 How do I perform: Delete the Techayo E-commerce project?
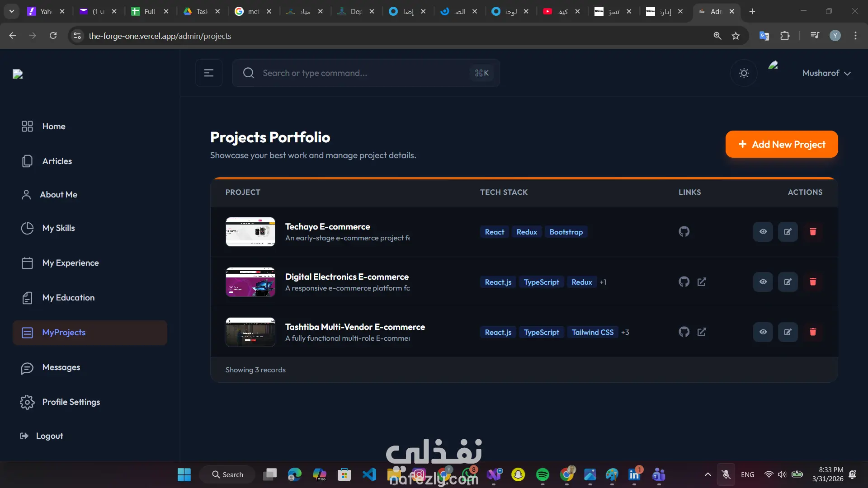(812, 232)
